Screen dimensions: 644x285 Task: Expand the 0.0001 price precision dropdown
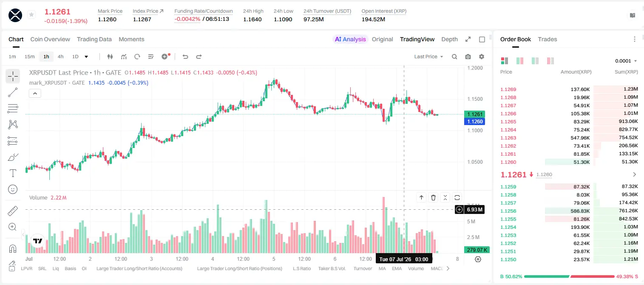626,61
